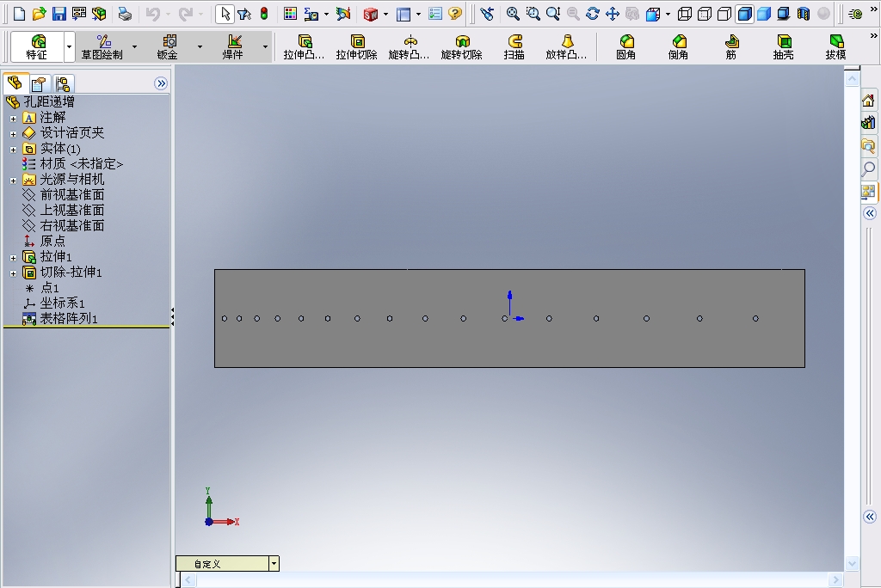Open the 焊件 weldments tab
Image resolution: width=881 pixels, height=588 pixels.
pyautogui.click(x=232, y=46)
